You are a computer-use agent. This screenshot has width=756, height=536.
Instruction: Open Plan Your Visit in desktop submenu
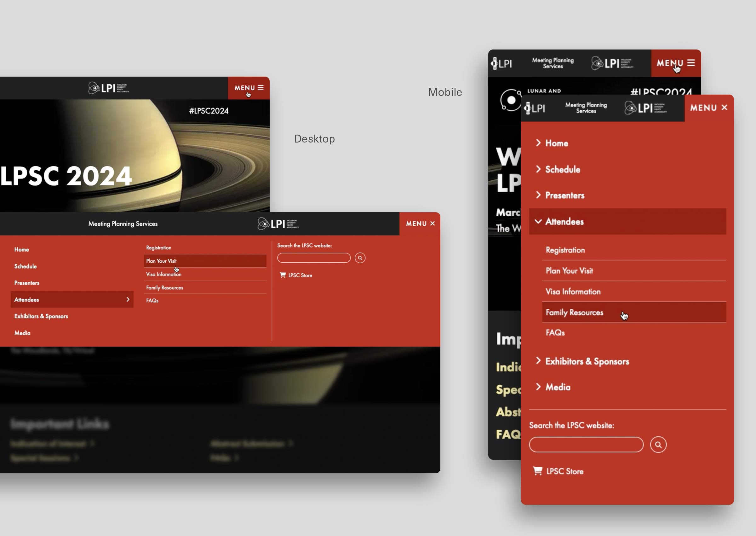(x=205, y=261)
